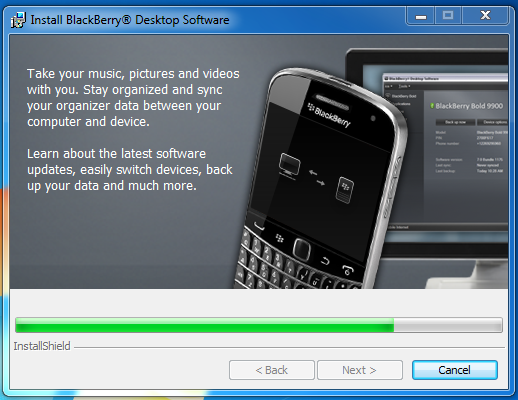Click the disabled maximize window button
This screenshot has width=518, height=400.
point(448,16)
